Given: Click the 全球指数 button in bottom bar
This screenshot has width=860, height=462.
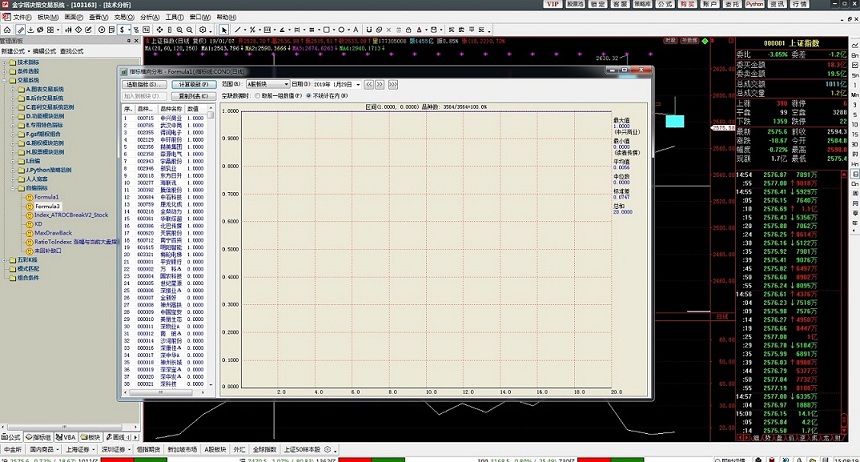Looking at the screenshot, I should click(264, 449).
